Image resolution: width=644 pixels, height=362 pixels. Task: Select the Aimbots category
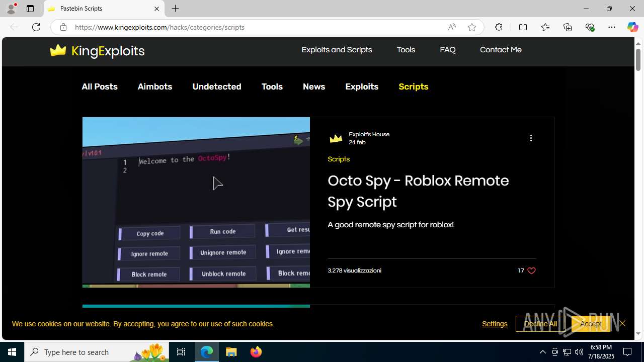(x=155, y=86)
